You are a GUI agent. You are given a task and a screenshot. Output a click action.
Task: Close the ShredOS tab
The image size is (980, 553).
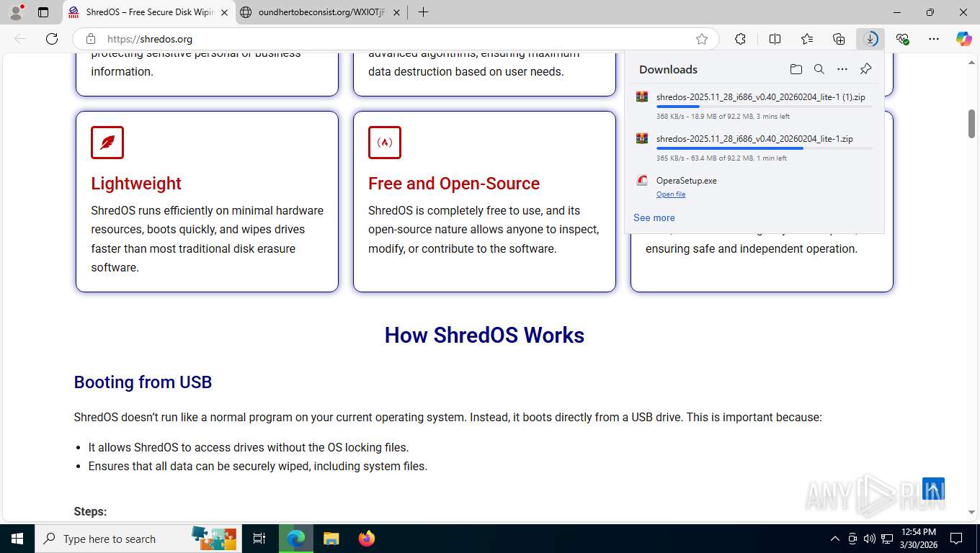click(x=224, y=12)
